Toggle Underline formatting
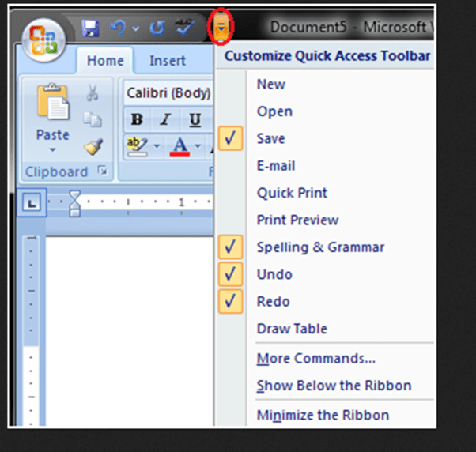This screenshot has height=452, width=476. tap(195, 119)
